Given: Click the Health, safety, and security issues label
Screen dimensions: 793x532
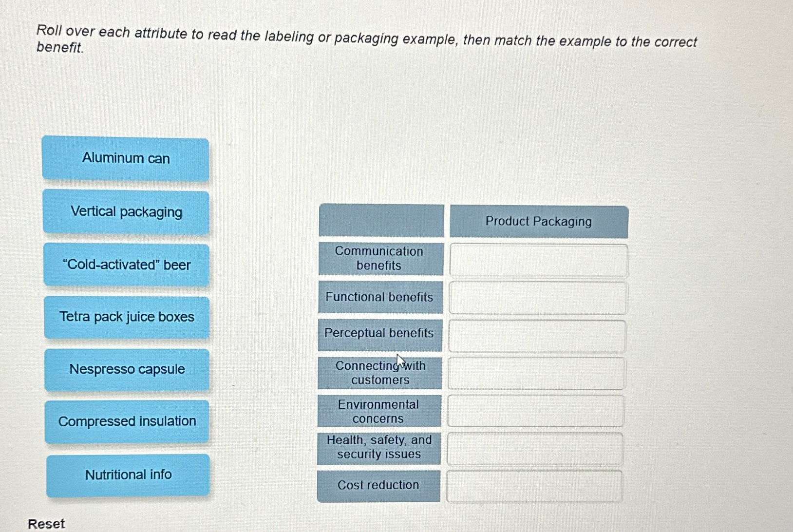Looking at the screenshot, I should pyautogui.click(x=379, y=447).
